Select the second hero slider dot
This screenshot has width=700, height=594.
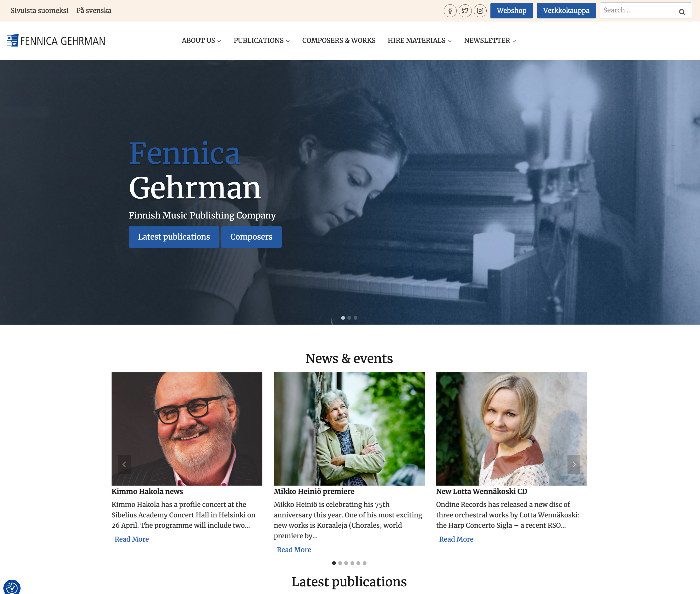pyautogui.click(x=349, y=318)
